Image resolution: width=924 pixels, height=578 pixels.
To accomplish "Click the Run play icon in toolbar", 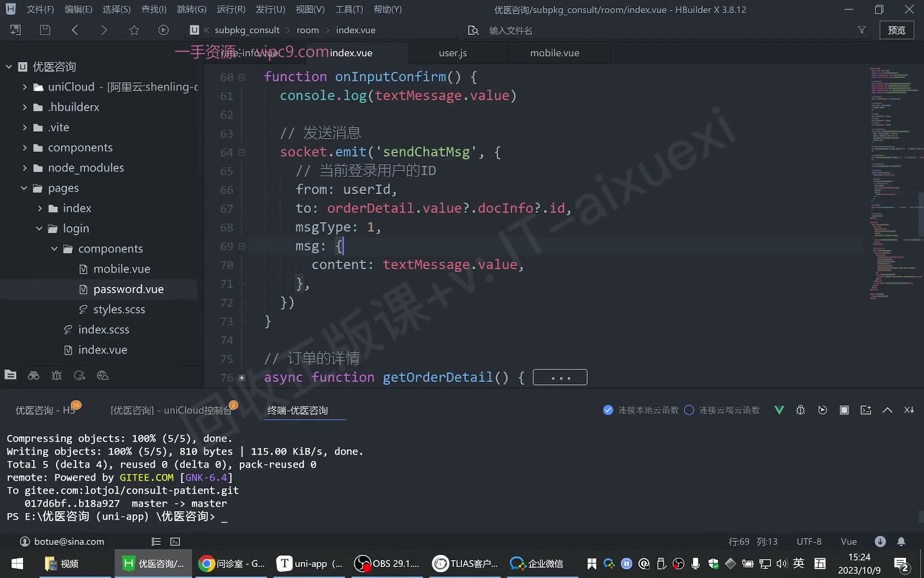I will click(164, 30).
